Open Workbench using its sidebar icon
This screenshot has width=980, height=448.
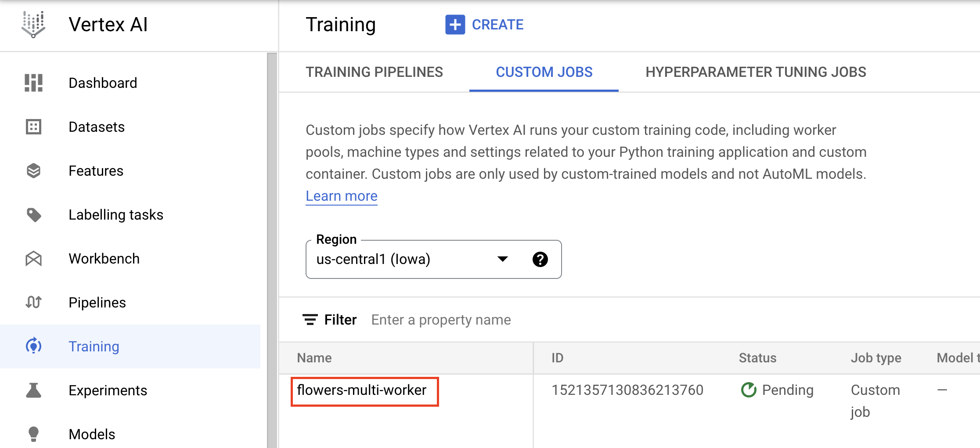click(34, 259)
